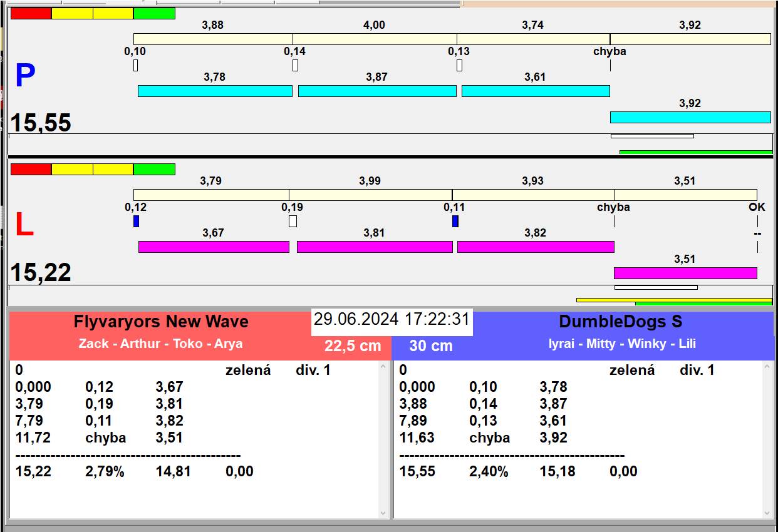The width and height of the screenshot is (778, 532).
Task: Click the 'chyba' label in lane L timeline
Action: tap(613, 207)
